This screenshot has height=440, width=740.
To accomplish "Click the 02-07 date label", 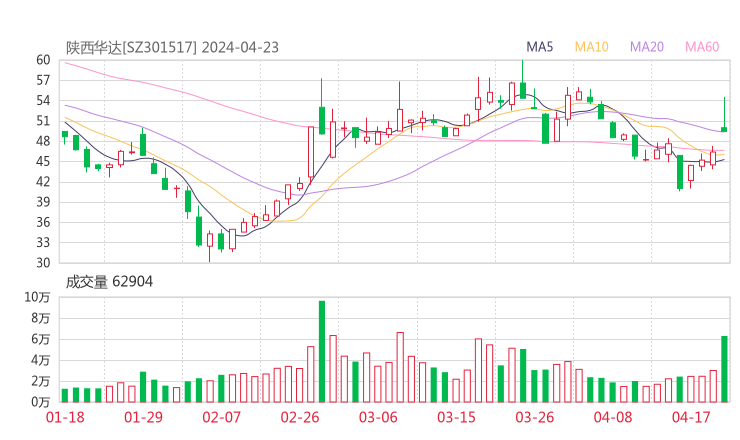I will (221, 417).
